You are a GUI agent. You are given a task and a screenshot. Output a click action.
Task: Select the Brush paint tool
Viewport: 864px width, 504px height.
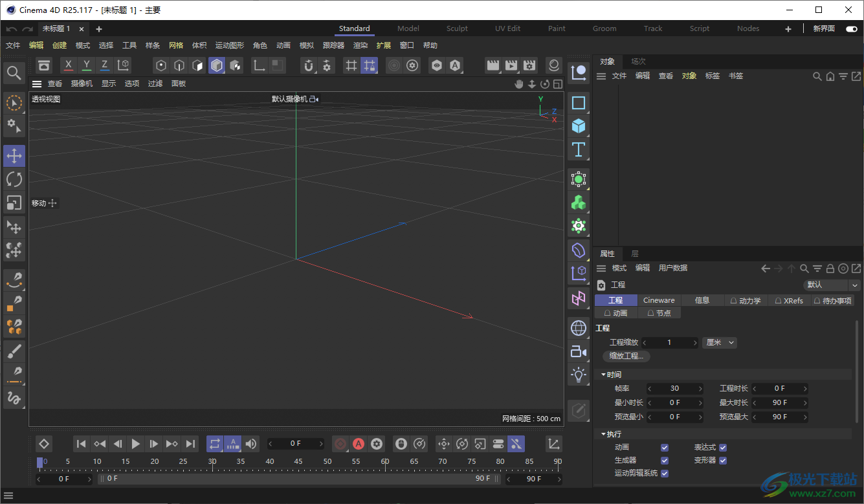click(x=14, y=352)
